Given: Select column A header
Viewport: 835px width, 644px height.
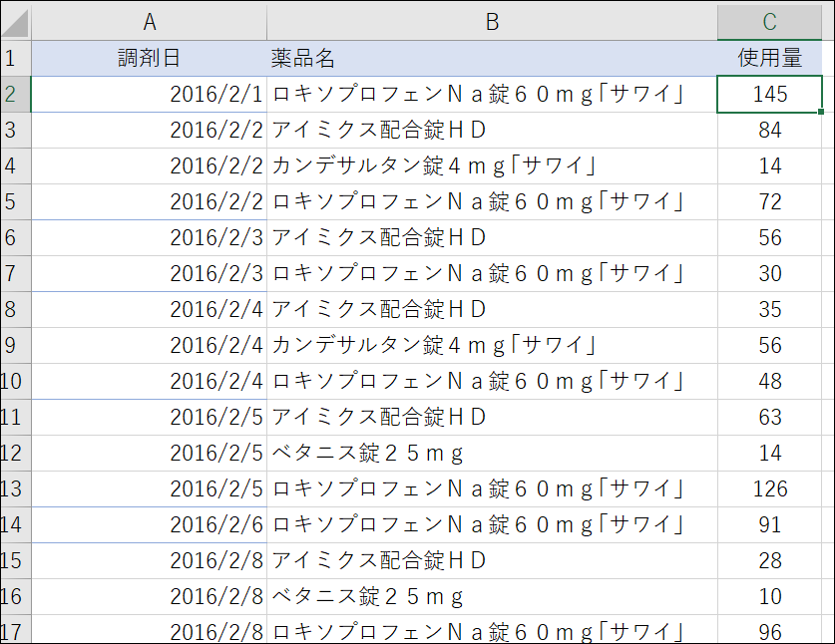Looking at the screenshot, I should (149, 22).
